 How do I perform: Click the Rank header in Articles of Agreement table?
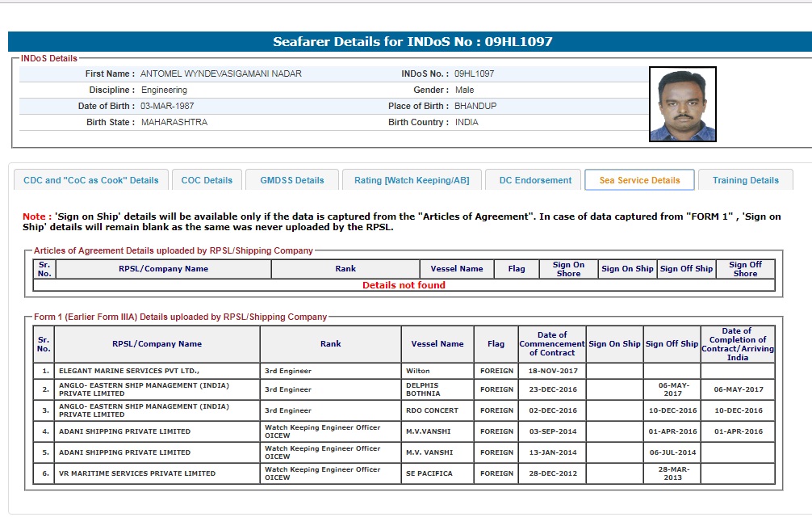coord(345,269)
